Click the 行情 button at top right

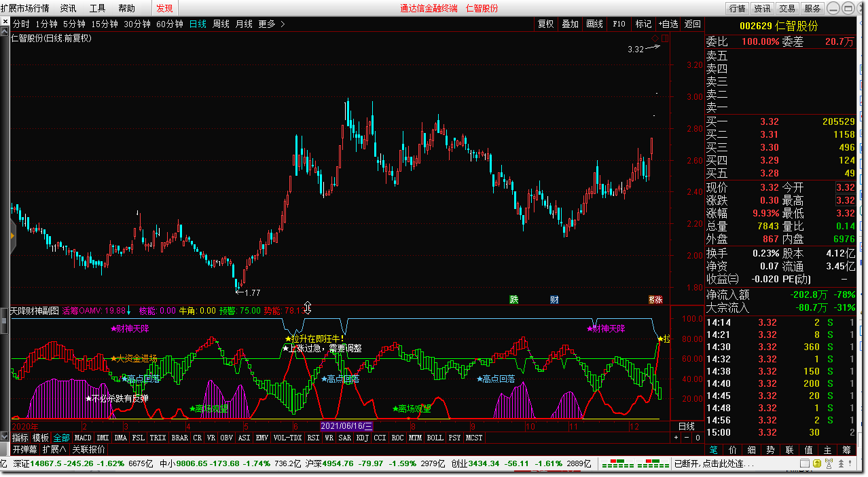[x=737, y=8]
